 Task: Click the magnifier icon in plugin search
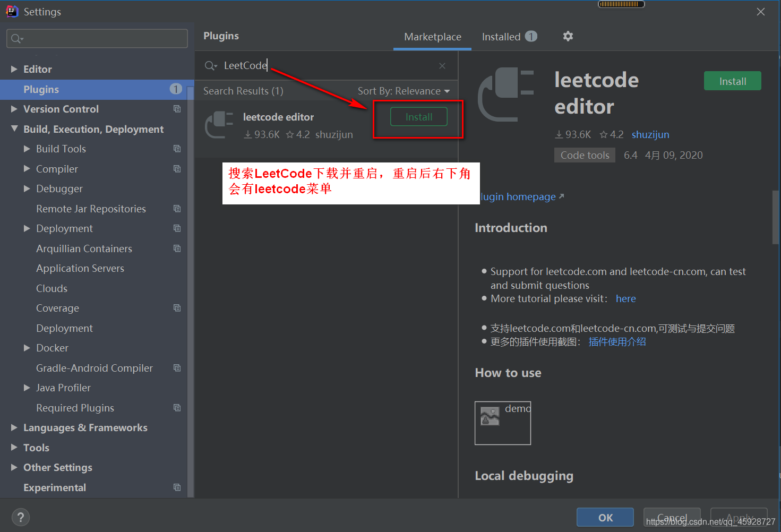pos(211,66)
